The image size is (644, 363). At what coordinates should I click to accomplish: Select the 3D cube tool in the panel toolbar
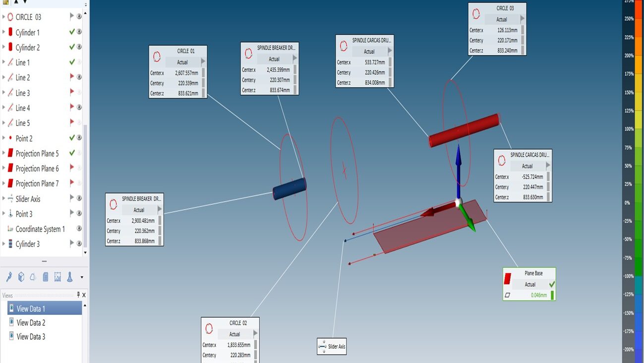[21, 277]
